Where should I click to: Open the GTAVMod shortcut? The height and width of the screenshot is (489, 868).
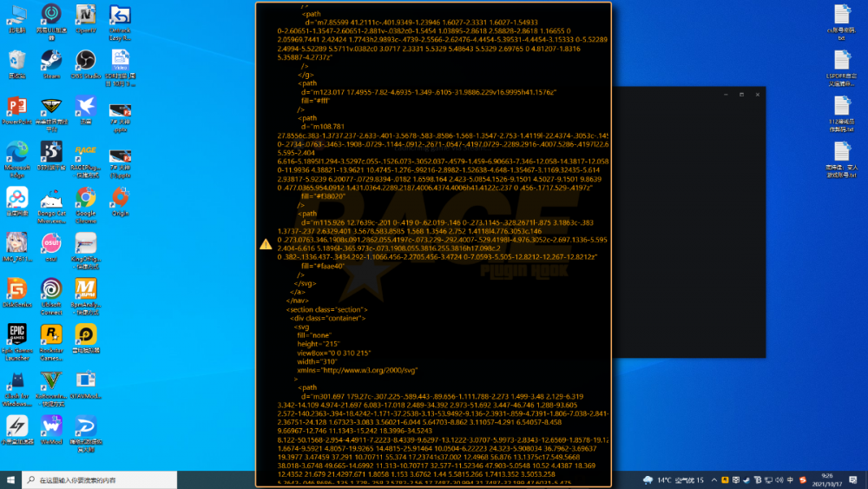[x=86, y=384]
